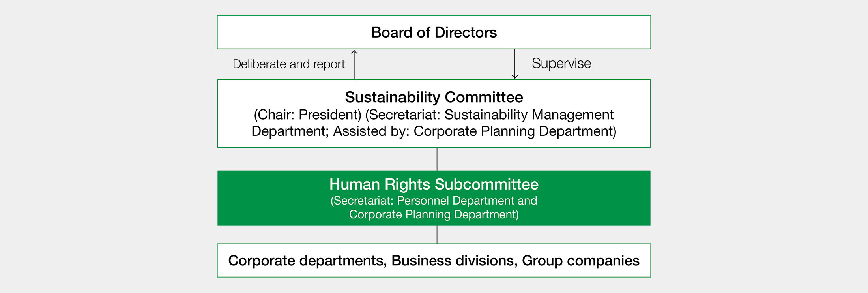The image size is (868, 293).
Task: Click Corporate Planning Department in green box
Action: [434, 214]
